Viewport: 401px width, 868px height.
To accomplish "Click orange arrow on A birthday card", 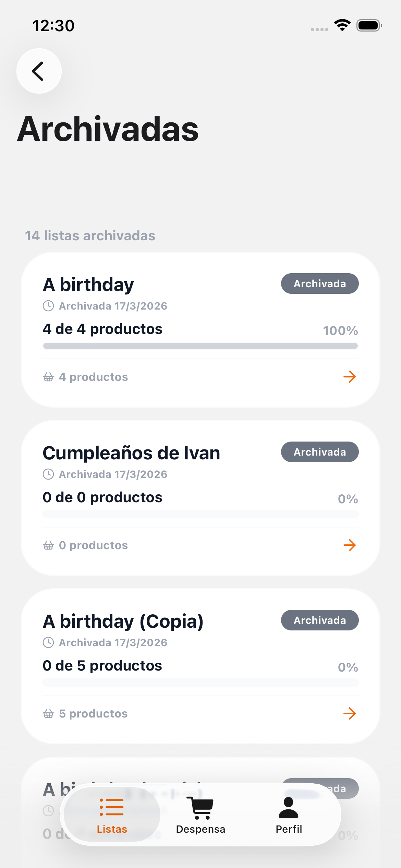I will coord(350,377).
